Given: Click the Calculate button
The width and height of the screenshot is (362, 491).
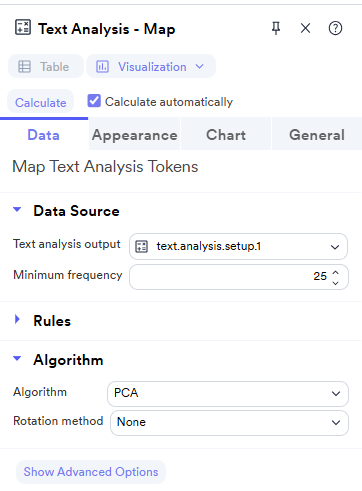Looking at the screenshot, I should [41, 102].
